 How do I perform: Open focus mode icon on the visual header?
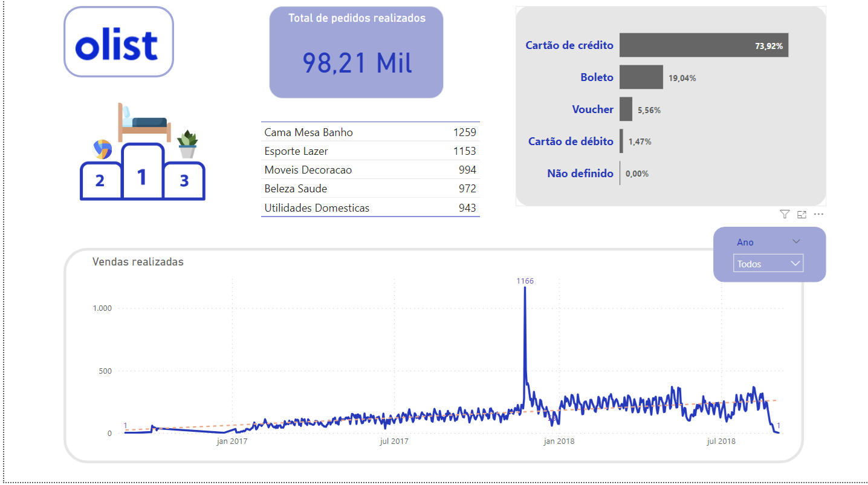802,214
